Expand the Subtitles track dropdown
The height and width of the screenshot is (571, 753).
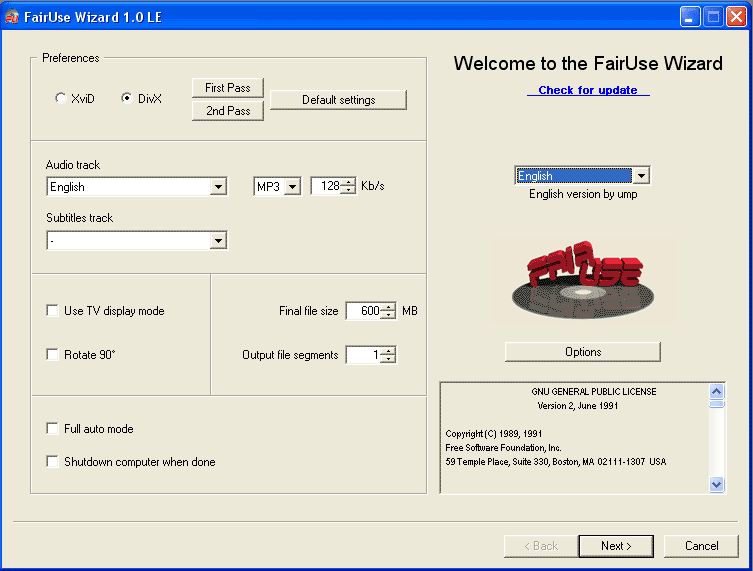pos(219,241)
